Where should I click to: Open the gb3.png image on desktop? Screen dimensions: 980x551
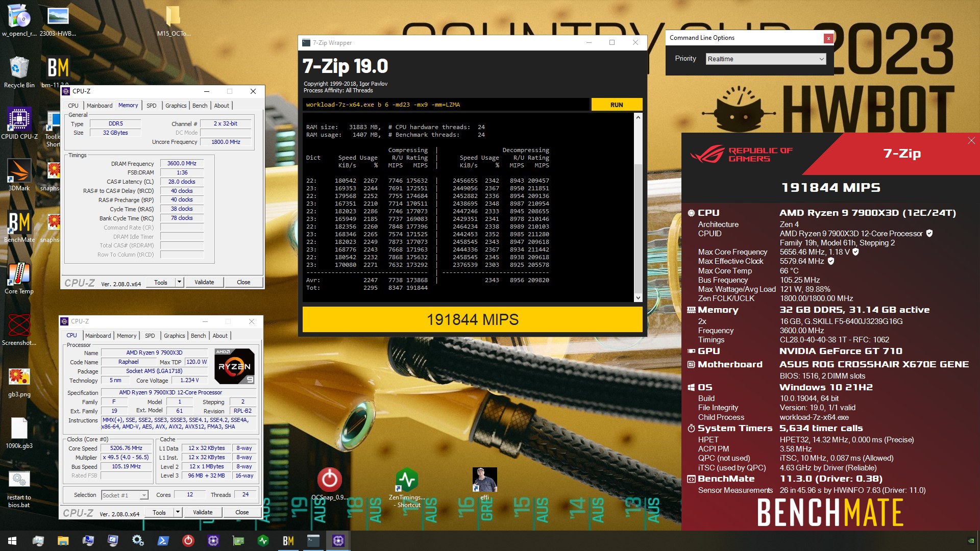pyautogui.click(x=19, y=377)
